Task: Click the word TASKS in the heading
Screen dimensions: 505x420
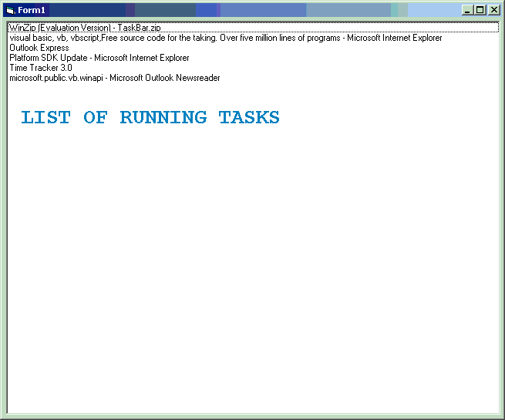Action: point(248,118)
